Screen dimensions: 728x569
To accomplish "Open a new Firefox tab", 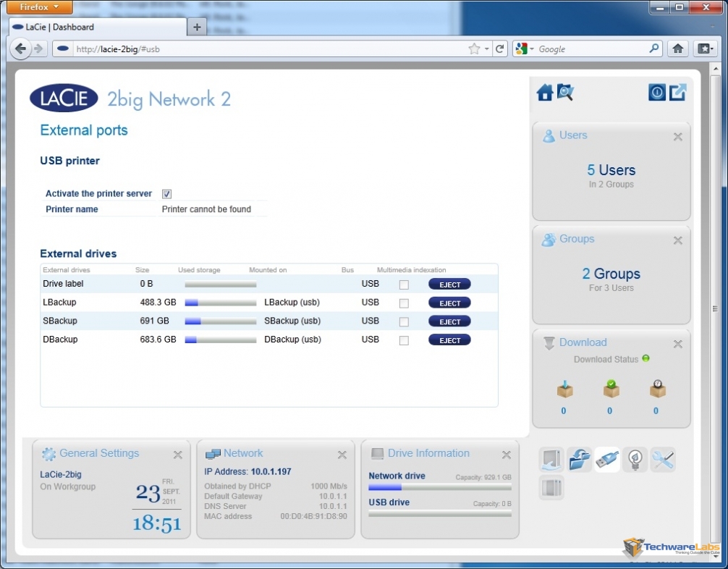I will [197, 27].
